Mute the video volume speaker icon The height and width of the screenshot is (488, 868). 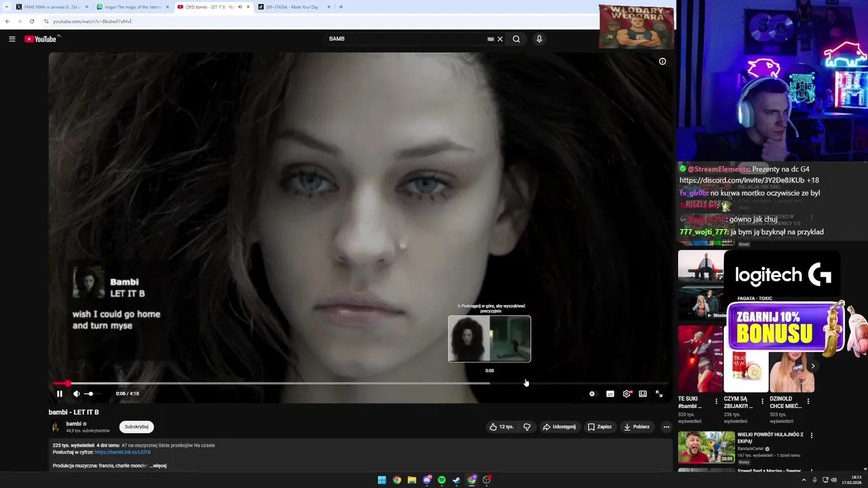point(77,394)
